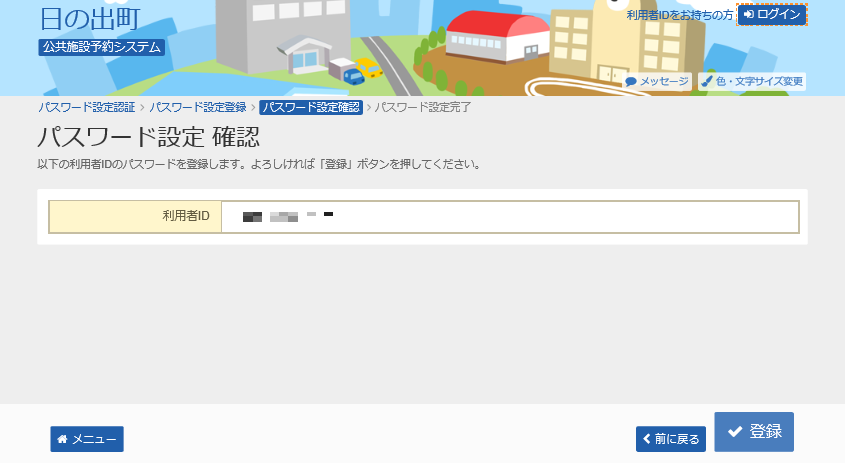845x463 pixels.
Task: Click the 日の出町 site title
Action: tap(89, 19)
